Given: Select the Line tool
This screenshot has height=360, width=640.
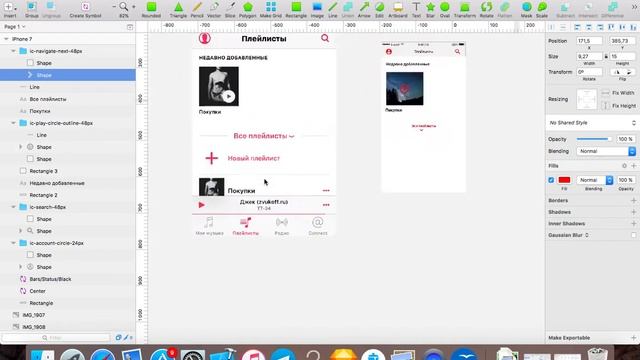Looking at the screenshot, I should 333,9.
